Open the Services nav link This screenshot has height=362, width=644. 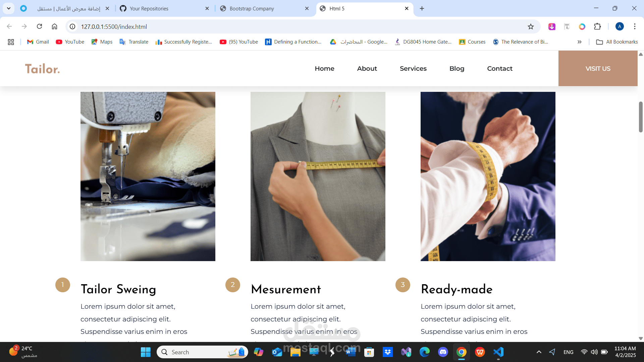(413, 68)
